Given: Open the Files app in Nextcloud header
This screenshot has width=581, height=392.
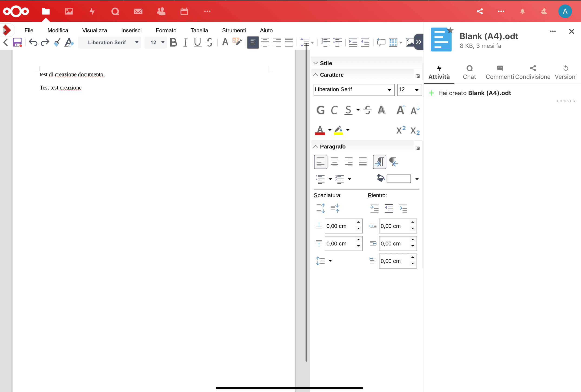Looking at the screenshot, I should 46,11.
